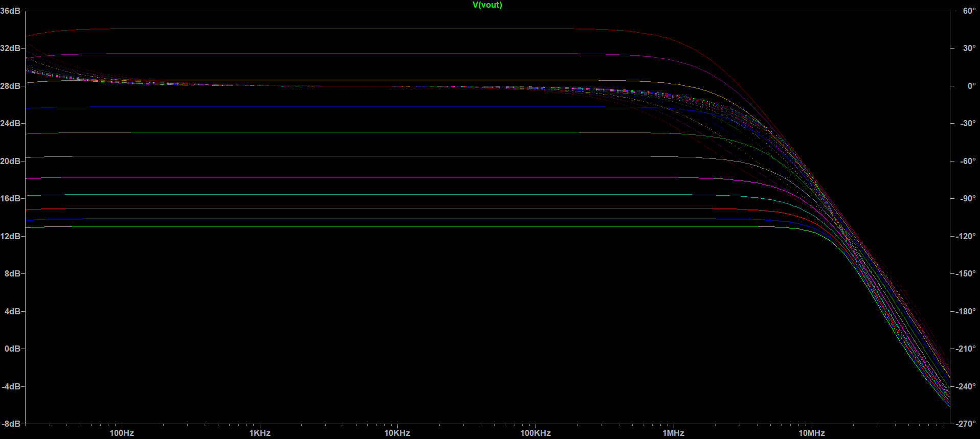The image size is (980, 439).
Task: Click the 60° phase axis label
Action: pyautogui.click(x=969, y=11)
